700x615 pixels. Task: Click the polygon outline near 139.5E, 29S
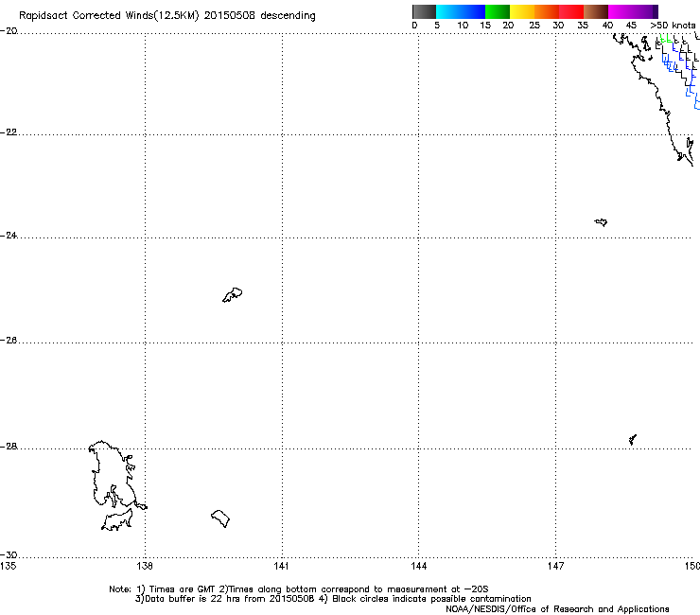click(220, 518)
